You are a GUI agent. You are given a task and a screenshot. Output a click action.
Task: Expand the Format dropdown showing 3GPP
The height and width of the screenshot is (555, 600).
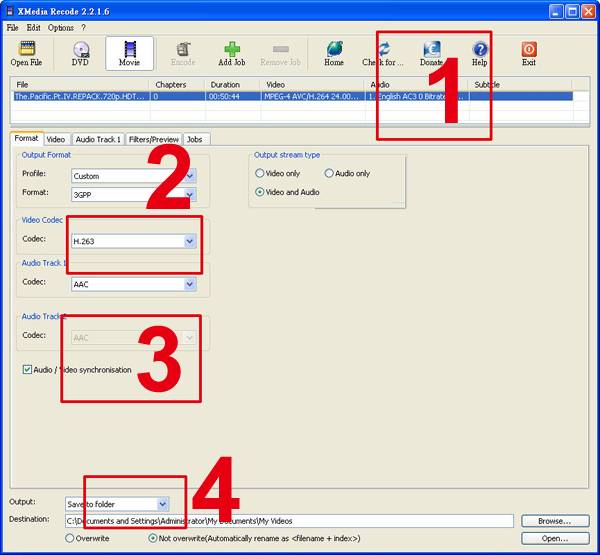[190, 195]
